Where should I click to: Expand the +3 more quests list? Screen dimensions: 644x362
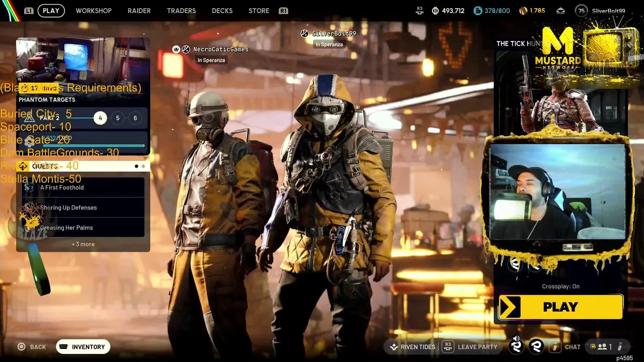point(83,244)
